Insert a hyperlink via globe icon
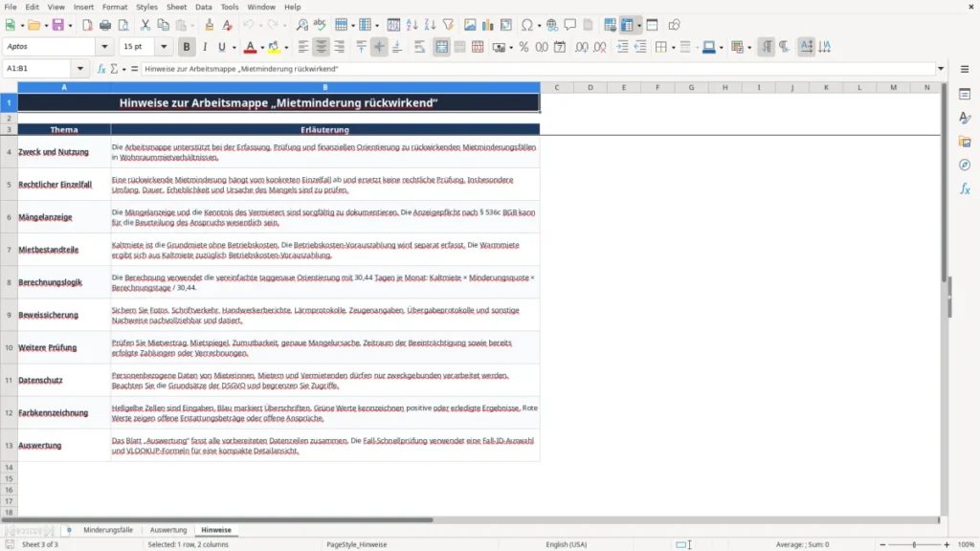 [552, 25]
